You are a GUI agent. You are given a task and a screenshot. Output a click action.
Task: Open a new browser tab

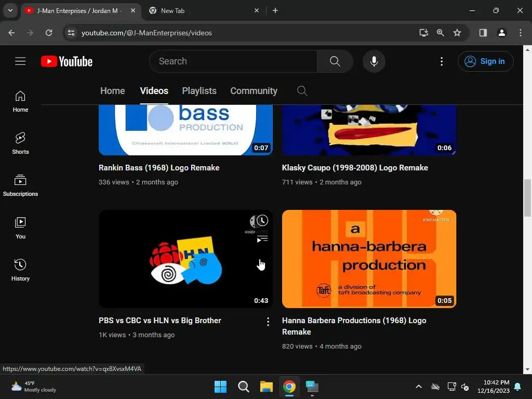[275, 10]
